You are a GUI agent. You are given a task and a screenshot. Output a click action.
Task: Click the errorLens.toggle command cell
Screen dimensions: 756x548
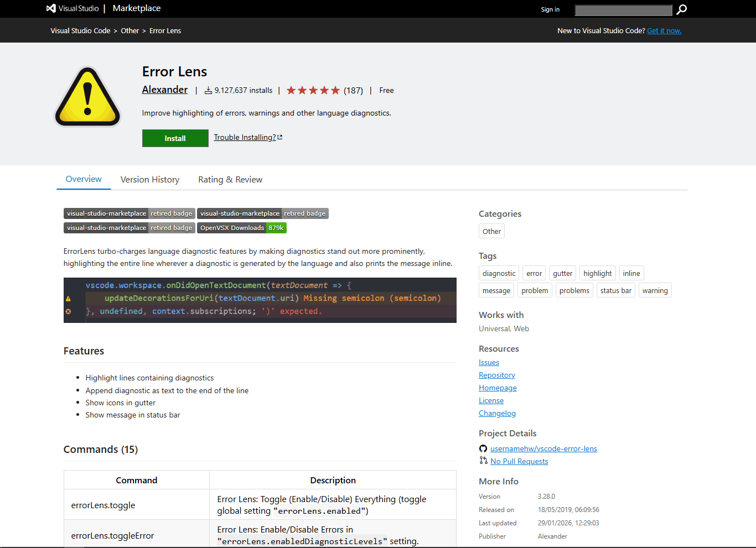137,505
